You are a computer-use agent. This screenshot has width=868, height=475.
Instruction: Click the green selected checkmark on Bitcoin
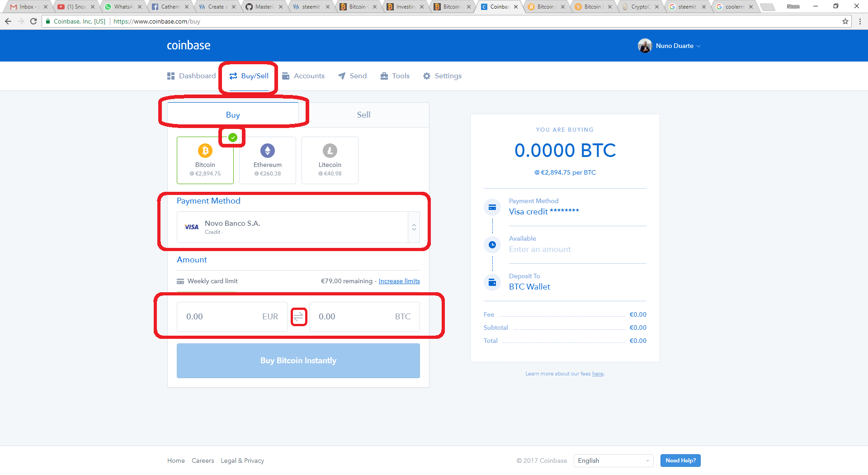233,138
